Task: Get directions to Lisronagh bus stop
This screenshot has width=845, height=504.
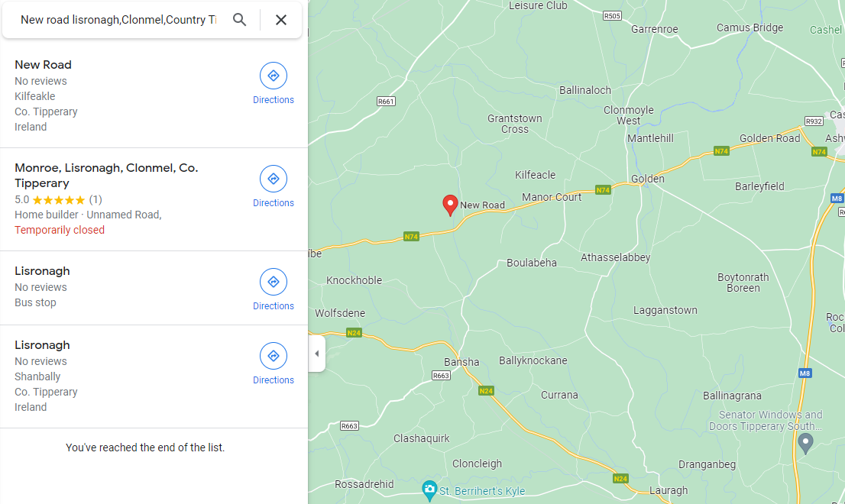Action: click(273, 289)
